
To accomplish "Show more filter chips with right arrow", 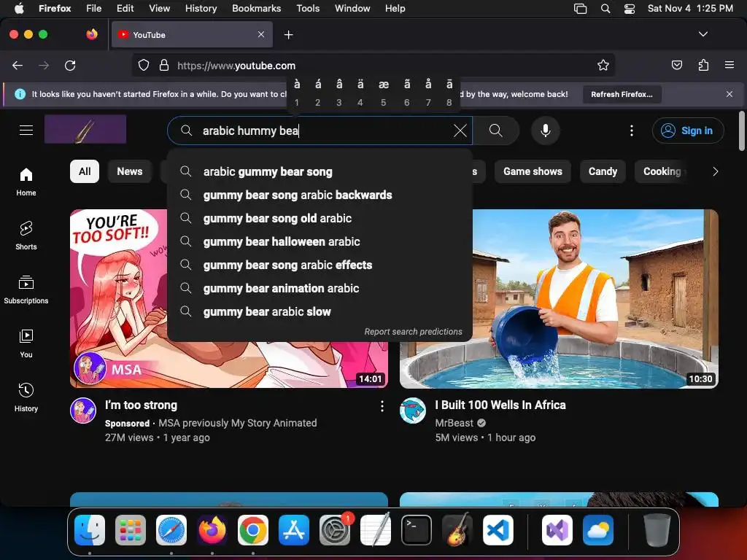I will [715, 171].
